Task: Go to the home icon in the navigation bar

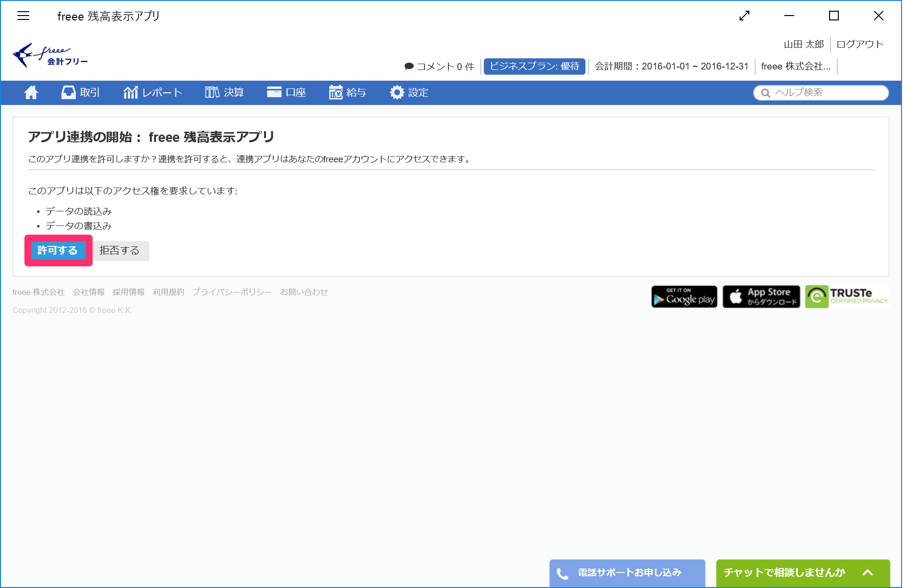Action: tap(31, 92)
